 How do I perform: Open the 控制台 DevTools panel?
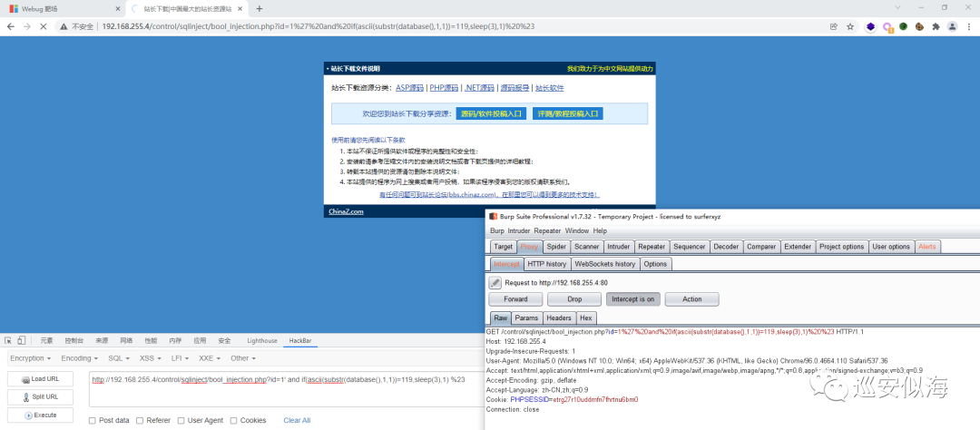tap(73, 340)
